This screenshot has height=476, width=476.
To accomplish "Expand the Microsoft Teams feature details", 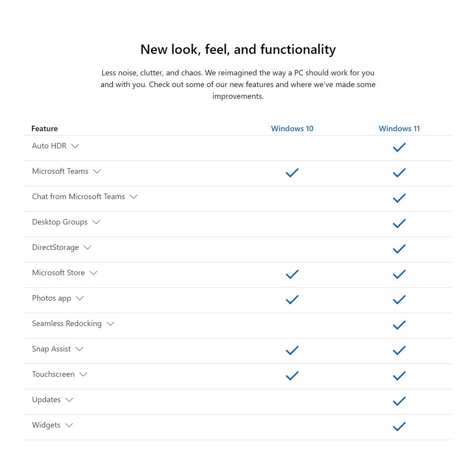I will (97, 171).
